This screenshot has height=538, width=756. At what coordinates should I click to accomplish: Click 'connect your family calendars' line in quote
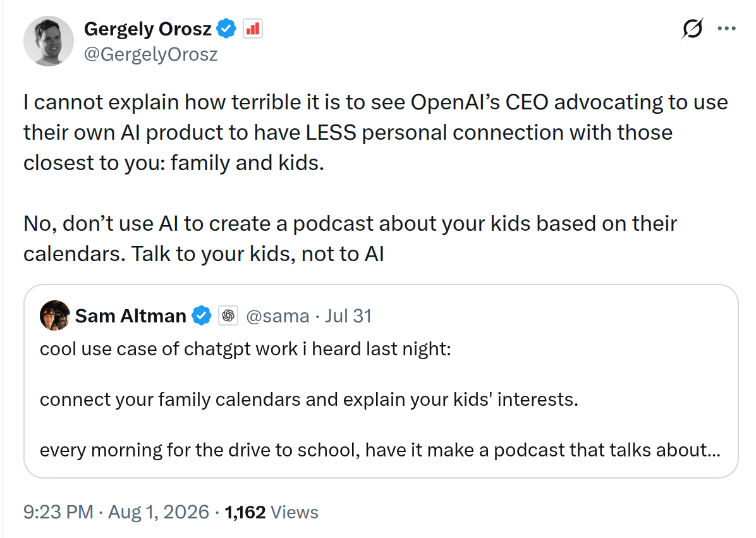point(309,400)
